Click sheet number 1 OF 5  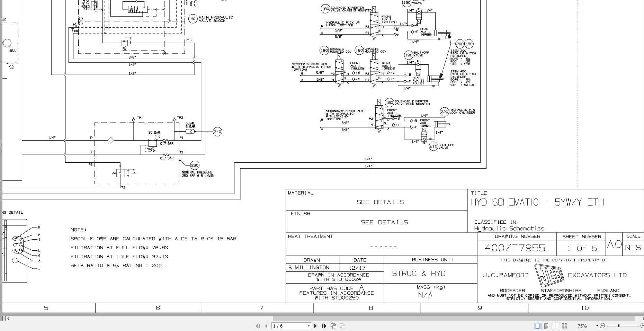(x=582, y=248)
